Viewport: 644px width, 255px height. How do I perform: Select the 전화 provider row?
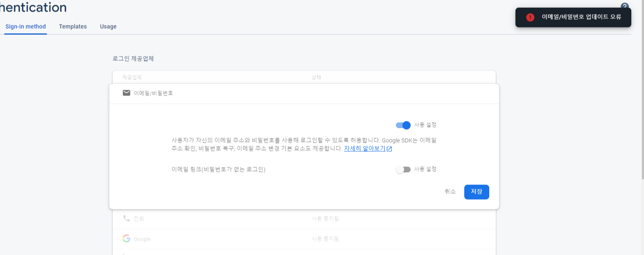pyautogui.click(x=304, y=219)
